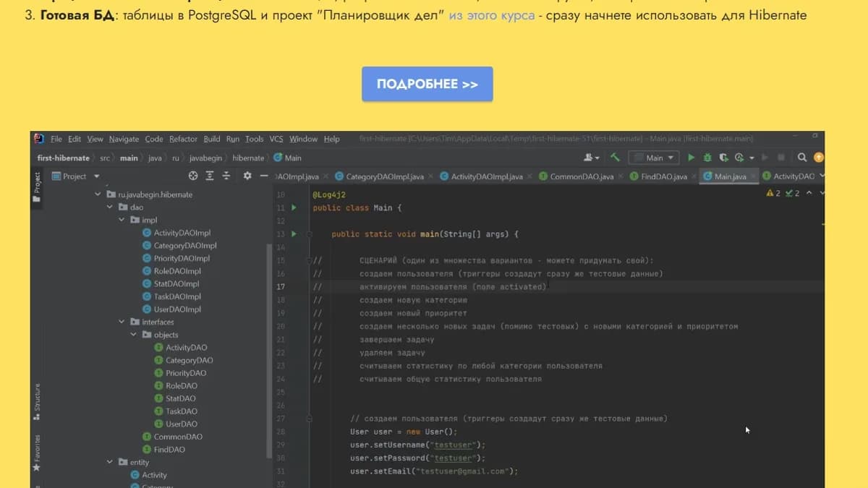
Task: Select FindDAO in project tree
Action: pos(164,450)
